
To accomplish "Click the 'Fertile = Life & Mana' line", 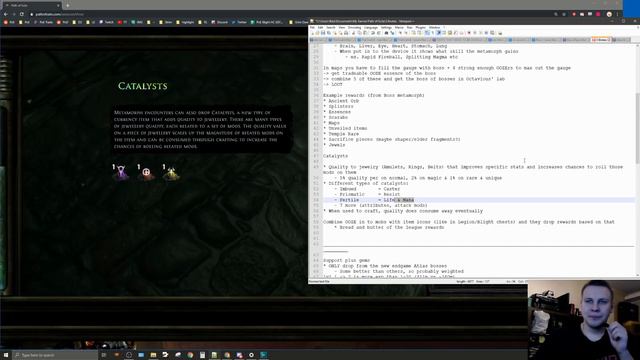I will pos(374,200).
